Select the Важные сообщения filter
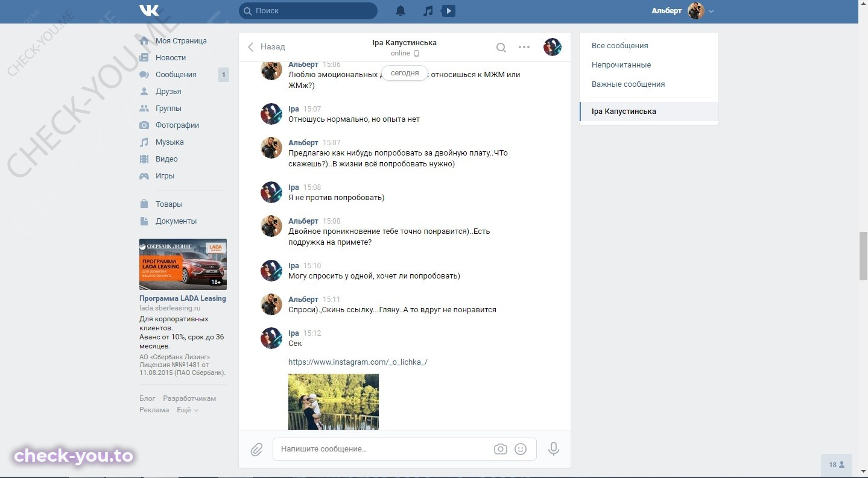Viewport: 868px width, 478px height. click(x=649, y=84)
